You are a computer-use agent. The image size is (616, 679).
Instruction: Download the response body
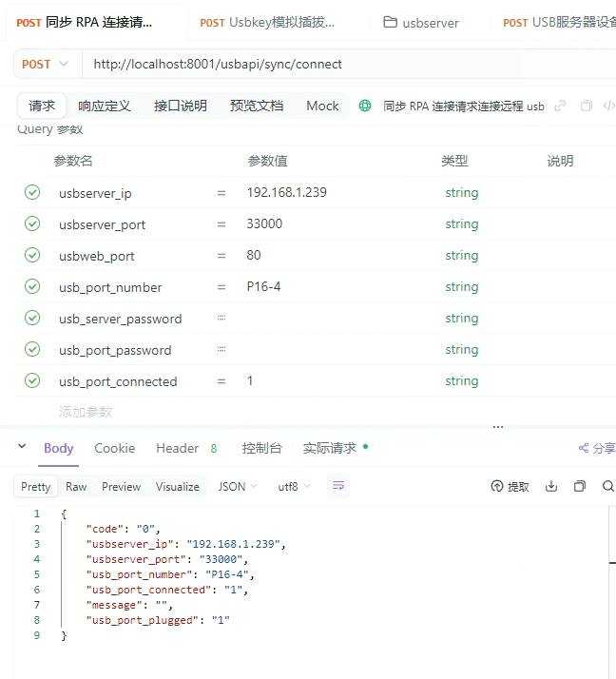tap(551, 486)
